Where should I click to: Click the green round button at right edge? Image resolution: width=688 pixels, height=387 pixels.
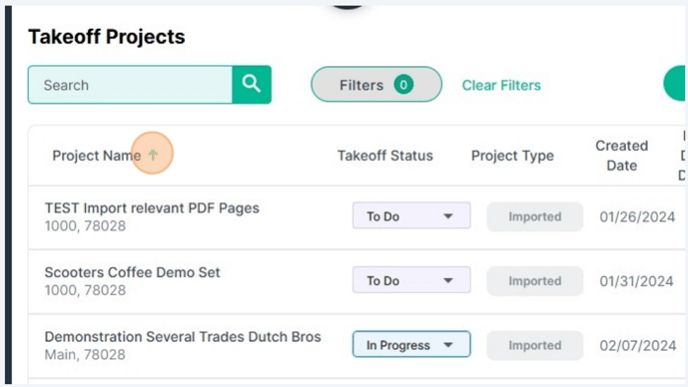[675, 83]
